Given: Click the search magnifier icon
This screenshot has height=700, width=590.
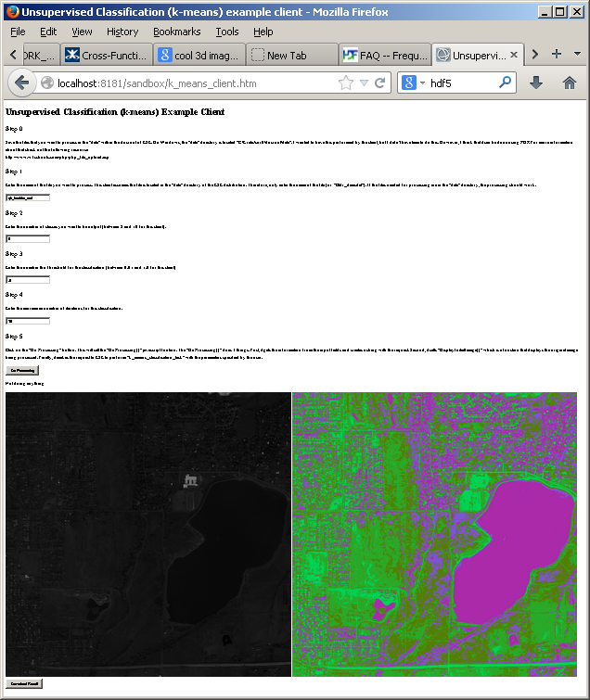Looking at the screenshot, I should (x=506, y=83).
